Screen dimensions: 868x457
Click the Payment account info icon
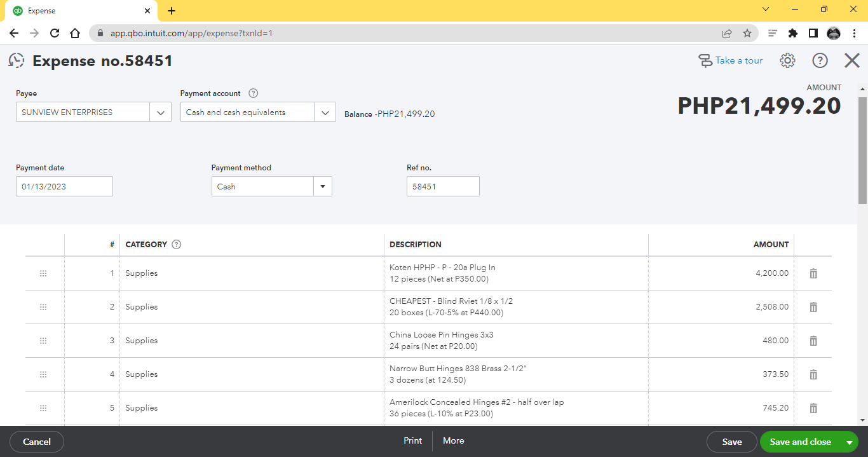click(x=253, y=93)
